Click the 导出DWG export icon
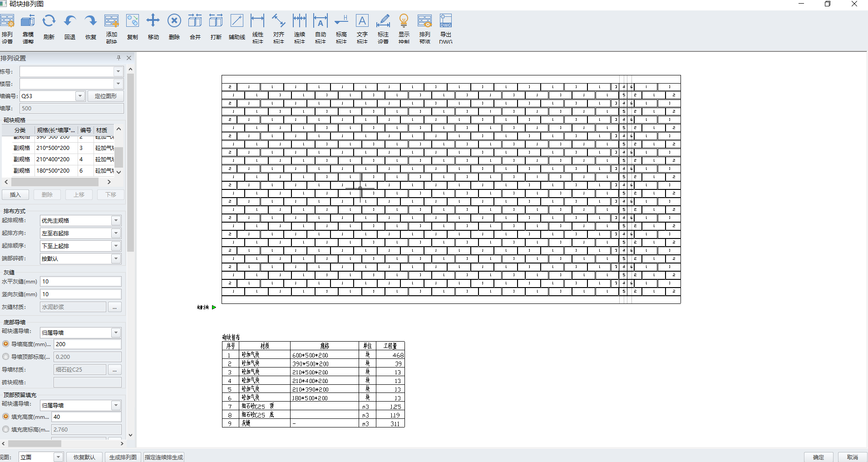 coord(446,29)
